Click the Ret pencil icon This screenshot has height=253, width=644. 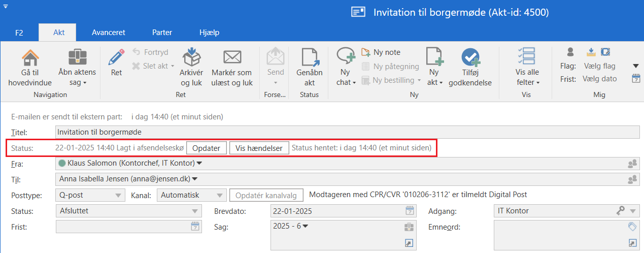tap(116, 57)
